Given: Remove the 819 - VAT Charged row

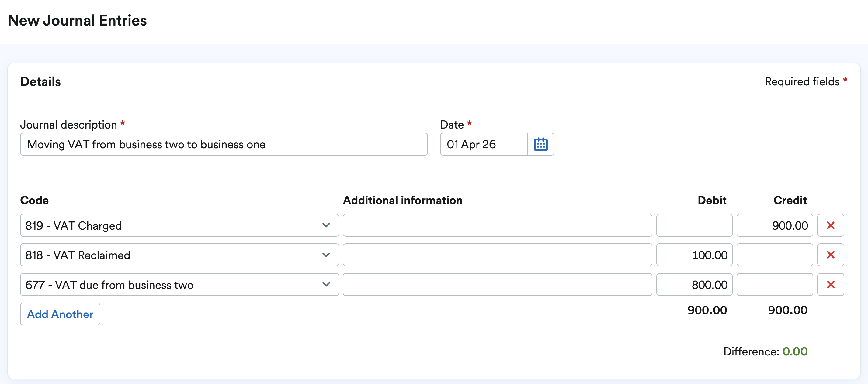Looking at the screenshot, I should 830,225.
